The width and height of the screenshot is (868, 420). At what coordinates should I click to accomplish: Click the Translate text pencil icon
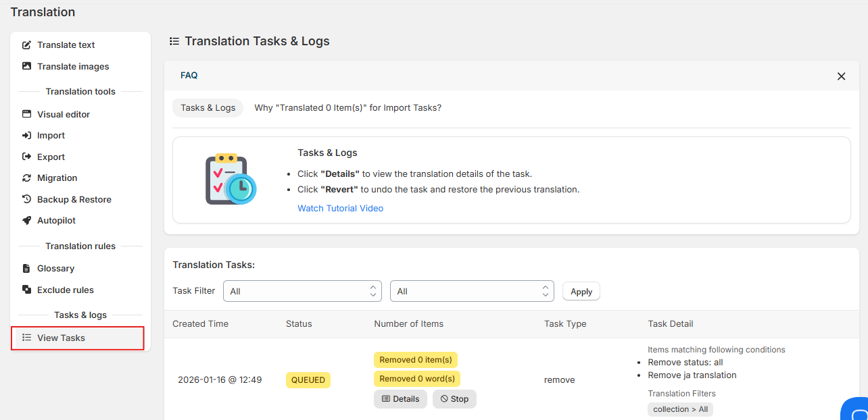coord(27,45)
